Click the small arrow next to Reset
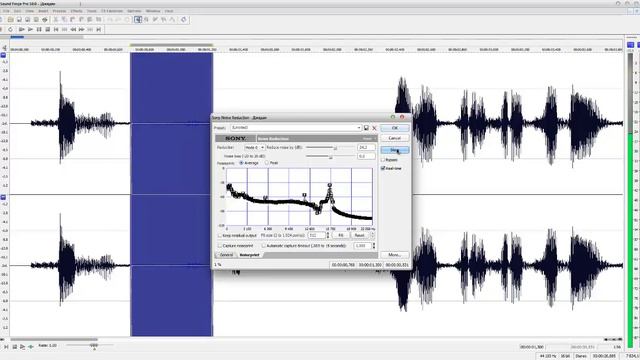640x360 pixels. point(371,236)
